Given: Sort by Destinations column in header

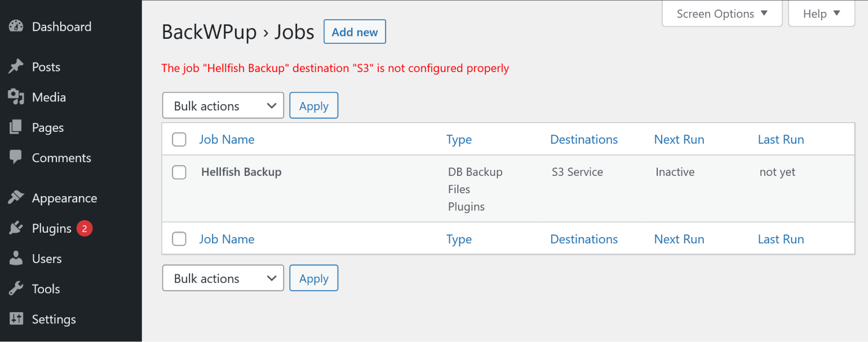Looking at the screenshot, I should point(584,139).
